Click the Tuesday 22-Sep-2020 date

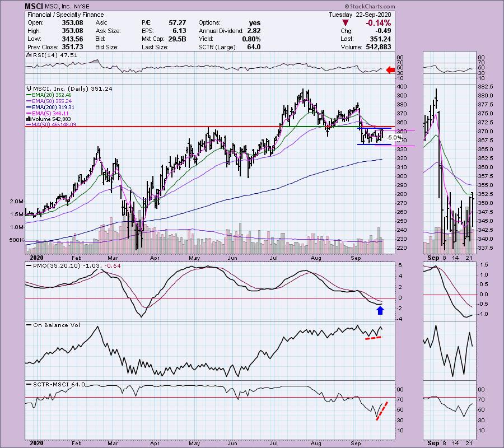click(360, 15)
